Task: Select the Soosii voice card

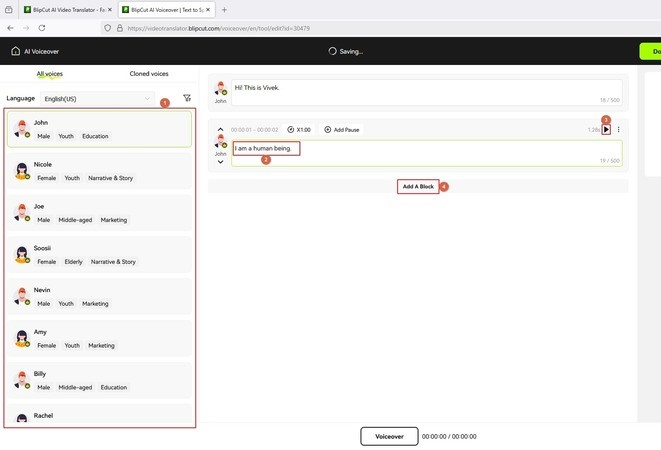Action: tap(99, 255)
